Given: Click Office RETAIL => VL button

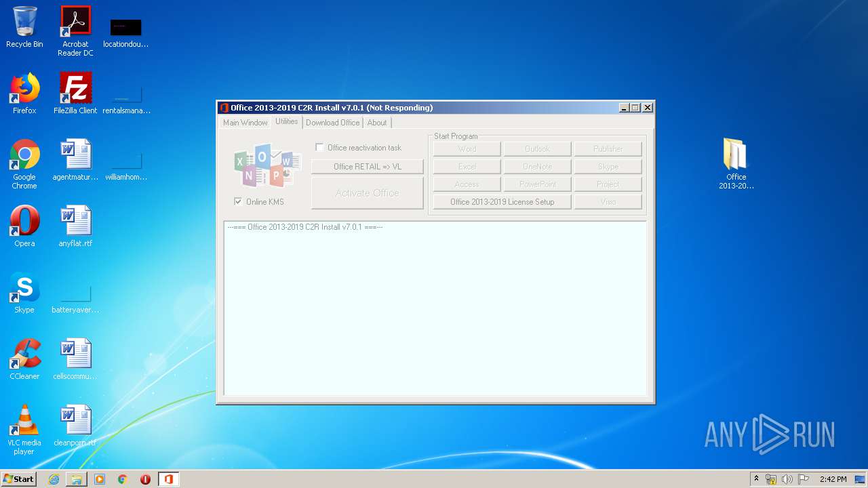Looking at the screenshot, I should [368, 167].
